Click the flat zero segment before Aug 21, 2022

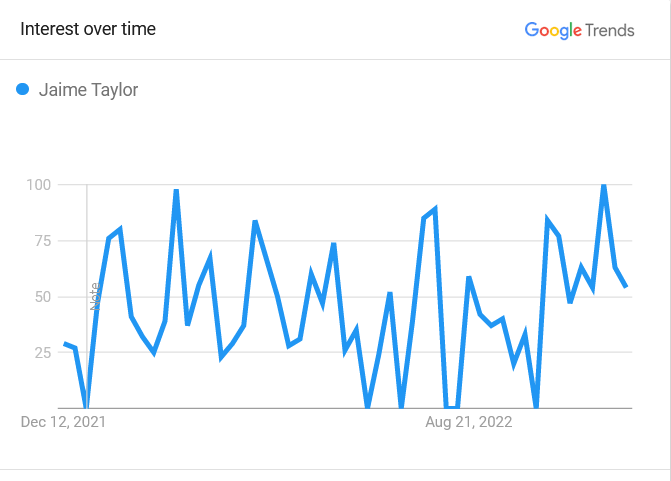pos(452,407)
